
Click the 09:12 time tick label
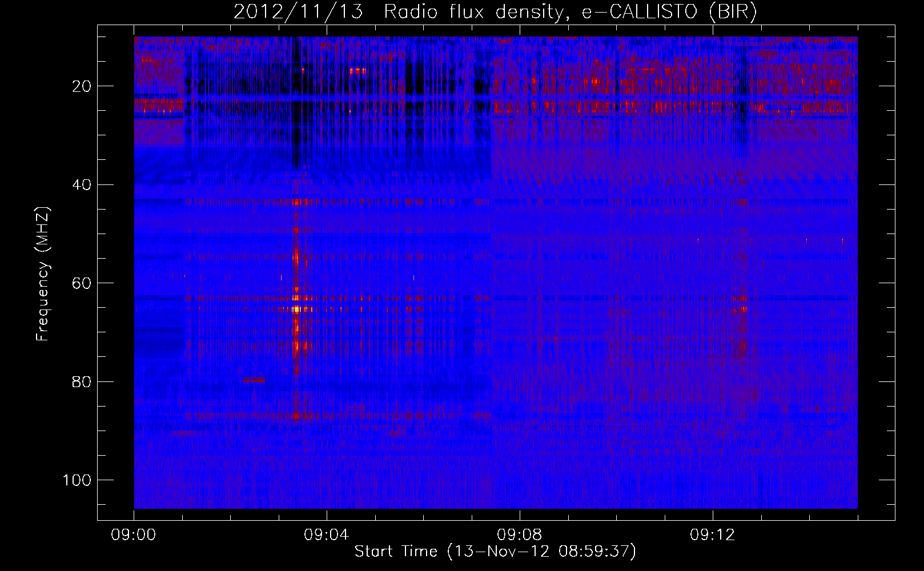point(713,536)
